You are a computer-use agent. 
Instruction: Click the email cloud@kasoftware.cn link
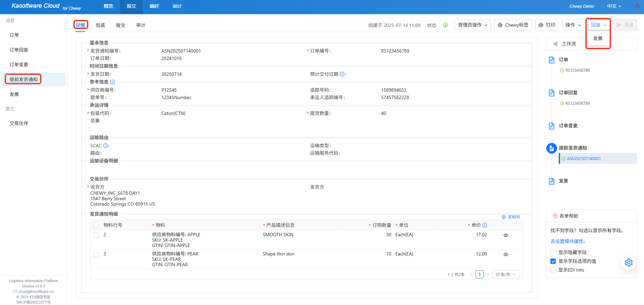(x=36, y=292)
